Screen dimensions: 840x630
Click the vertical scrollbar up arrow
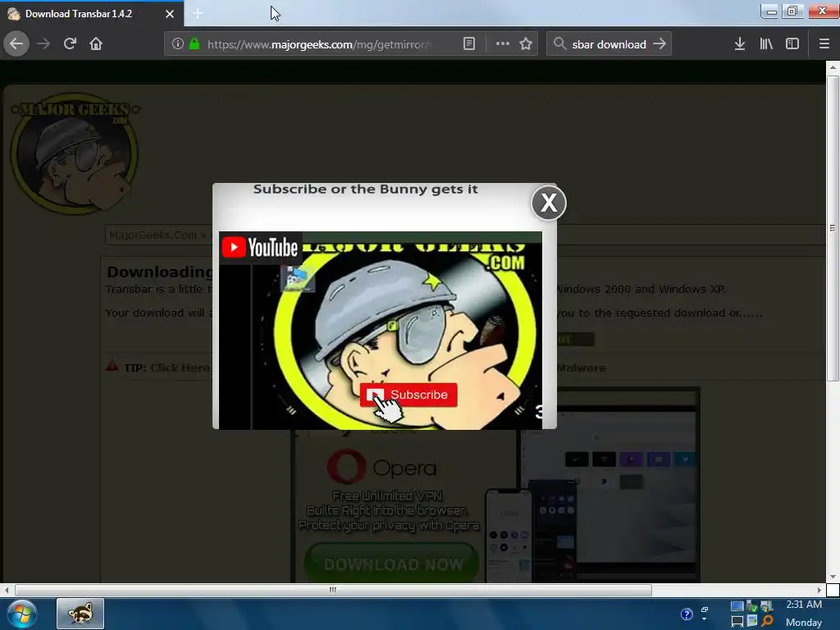(833, 67)
